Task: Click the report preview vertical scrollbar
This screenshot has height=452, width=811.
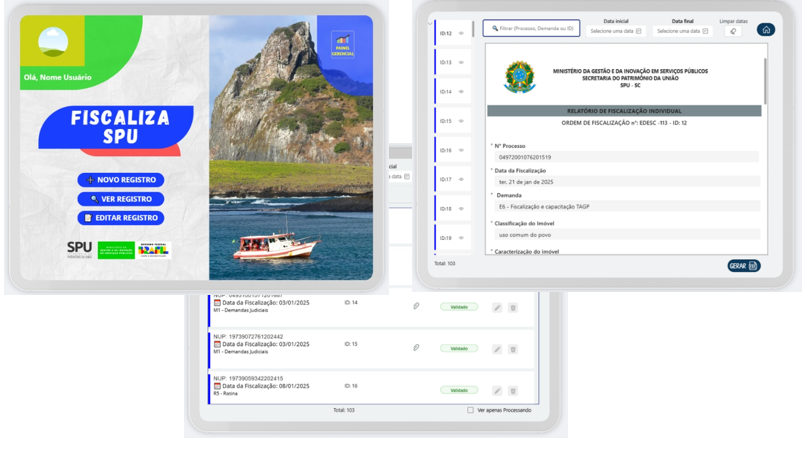Action: [765, 81]
